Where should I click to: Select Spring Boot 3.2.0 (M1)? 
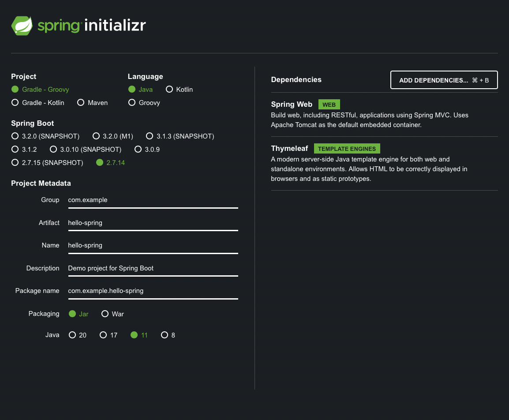click(113, 136)
